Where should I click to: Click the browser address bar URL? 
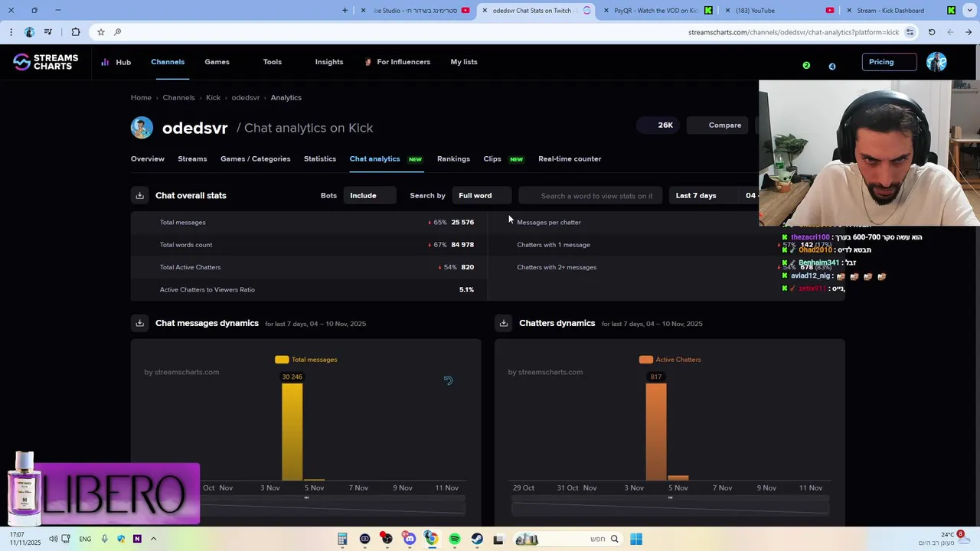tap(793, 32)
